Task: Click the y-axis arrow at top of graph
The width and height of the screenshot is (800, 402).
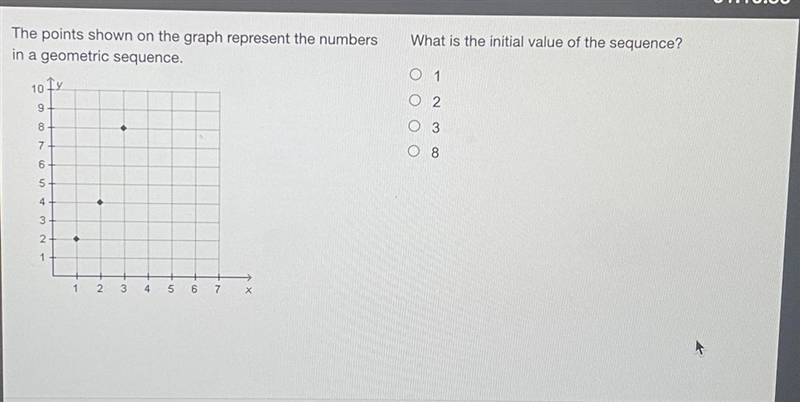Action: tap(52, 82)
